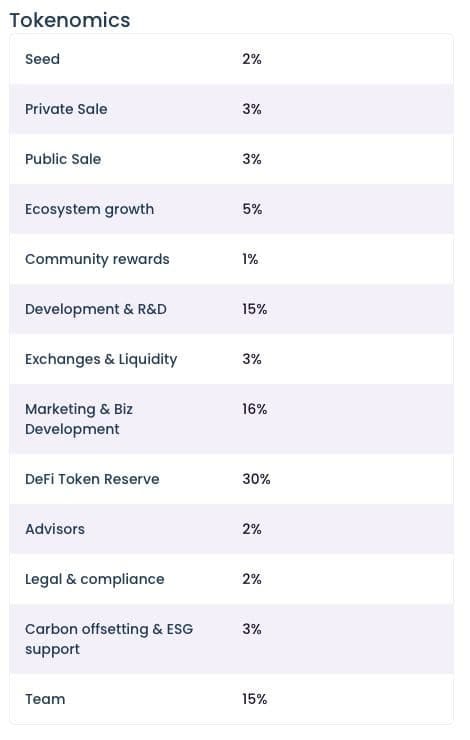Select the Team row label
Image resolution: width=470 pixels, height=740 pixels.
(x=45, y=699)
